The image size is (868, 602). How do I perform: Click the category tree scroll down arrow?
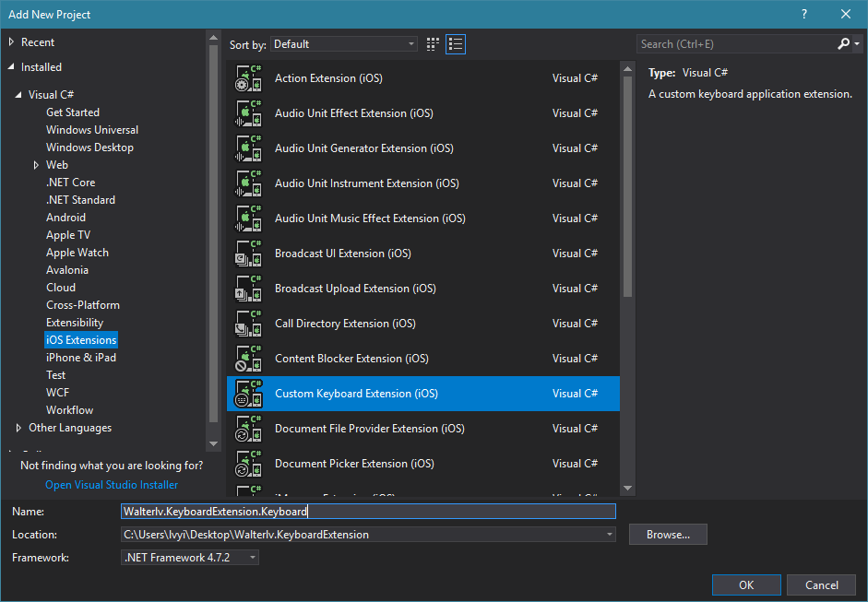point(213,443)
